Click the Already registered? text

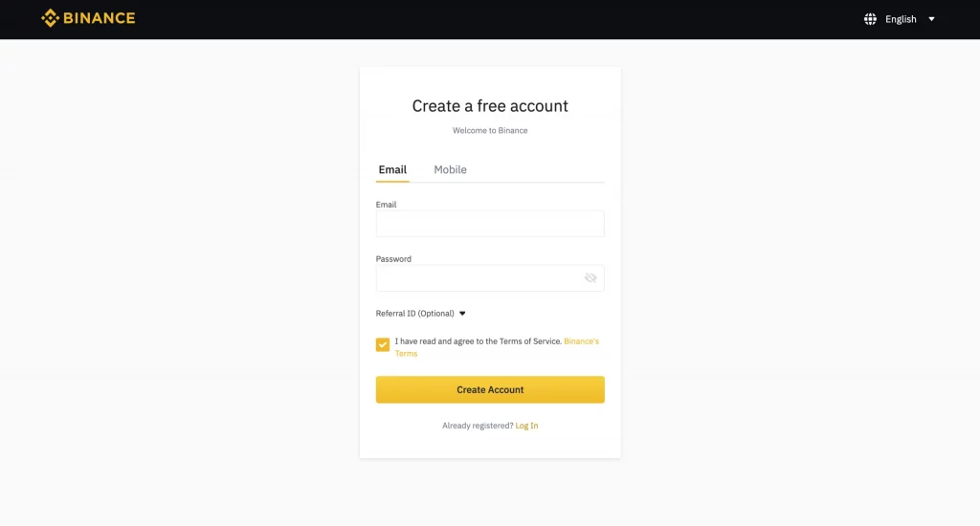point(478,426)
